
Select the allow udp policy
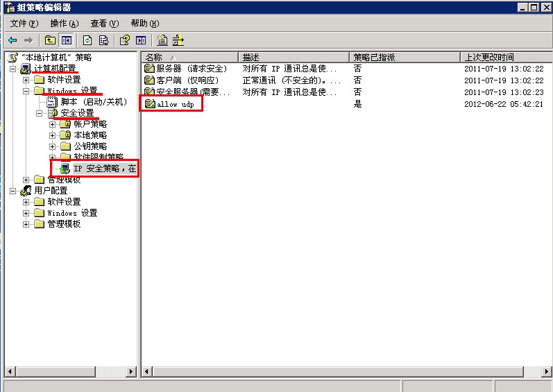(x=175, y=104)
